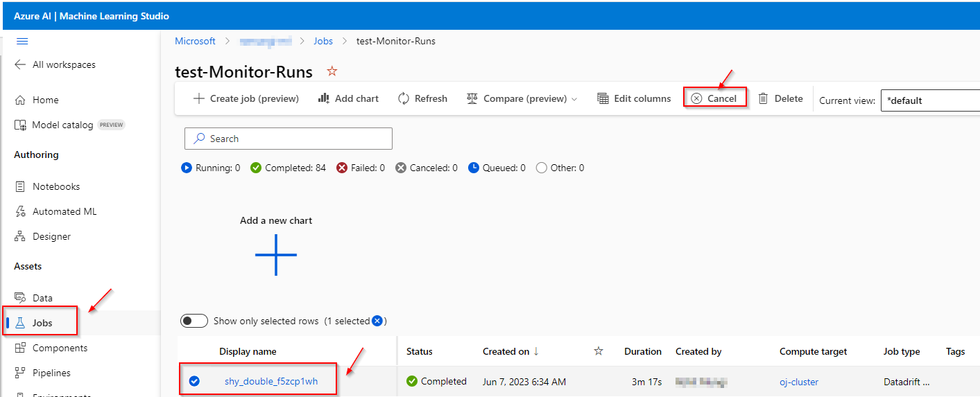This screenshot has width=980, height=397.
Task: Filter by Failed status
Action: coord(360,168)
